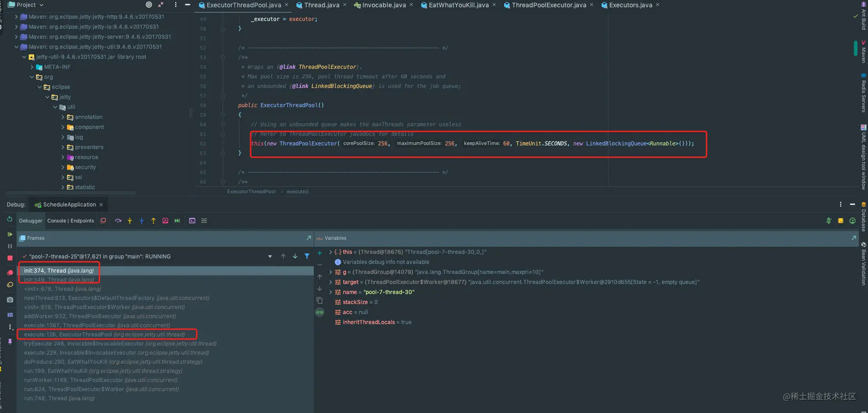Expand Maven jetty-server library node

click(x=16, y=37)
